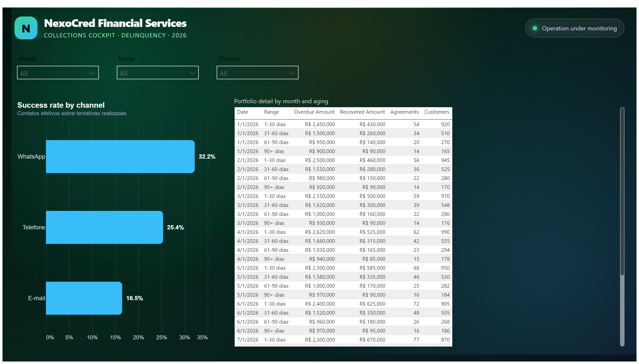Select cell R$ 960,000 overdue amount
Image resolution: width=639 pixels, height=364 pixels.
[x=322, y=322]
